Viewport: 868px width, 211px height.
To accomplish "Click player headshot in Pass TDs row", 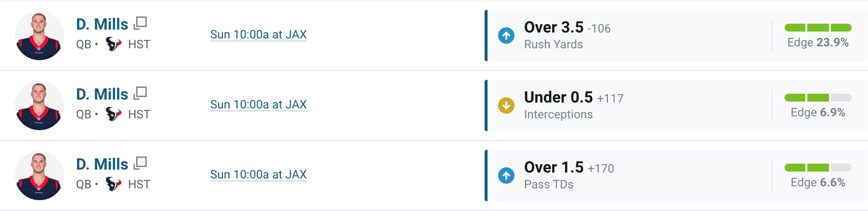I will [x=39, y=176].
